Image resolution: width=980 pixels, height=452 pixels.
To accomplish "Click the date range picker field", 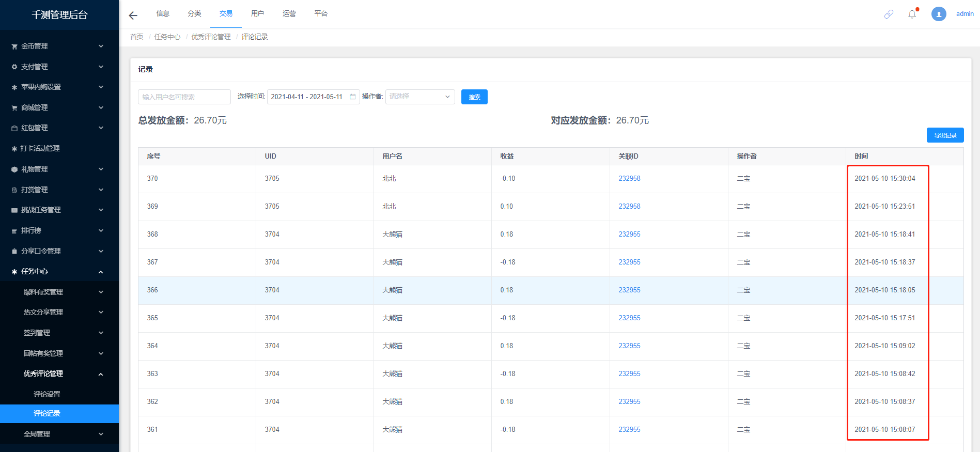I will [x=313, y=97].
